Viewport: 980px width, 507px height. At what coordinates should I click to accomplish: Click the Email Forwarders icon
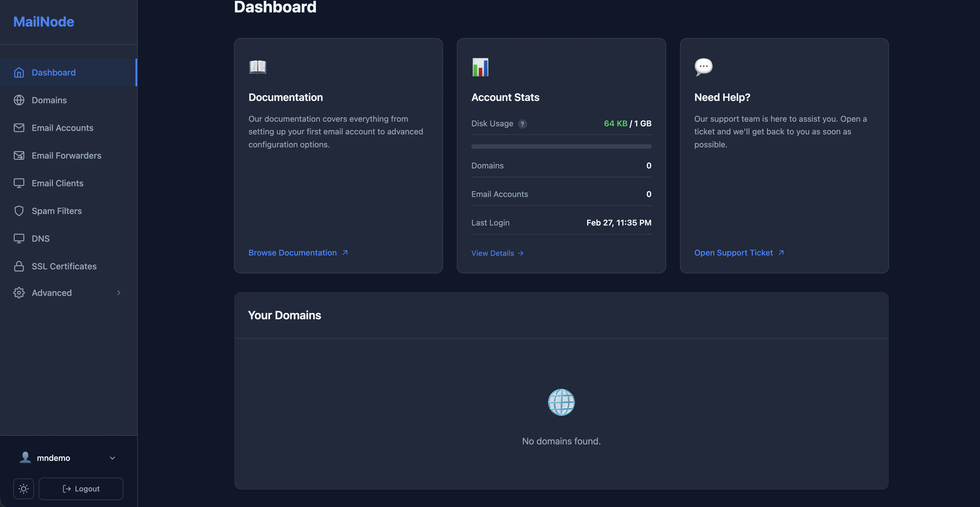click(19, 155)
